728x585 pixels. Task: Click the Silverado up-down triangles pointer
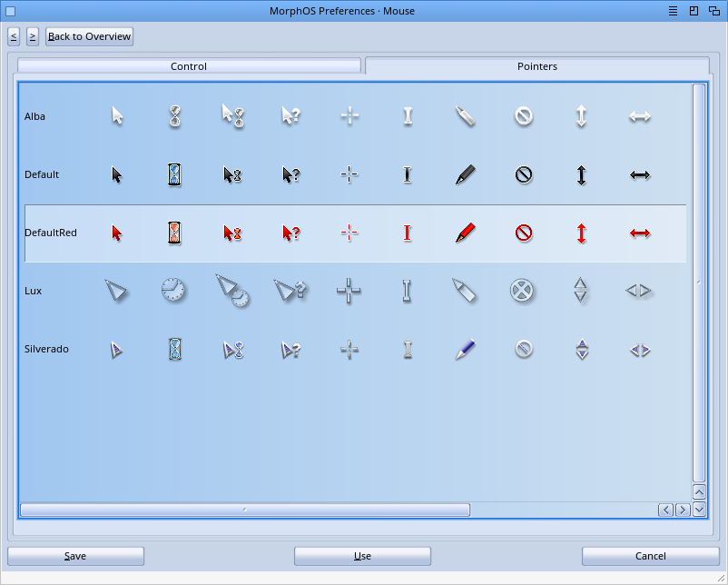pyautogui.click(x=582, y=350)
